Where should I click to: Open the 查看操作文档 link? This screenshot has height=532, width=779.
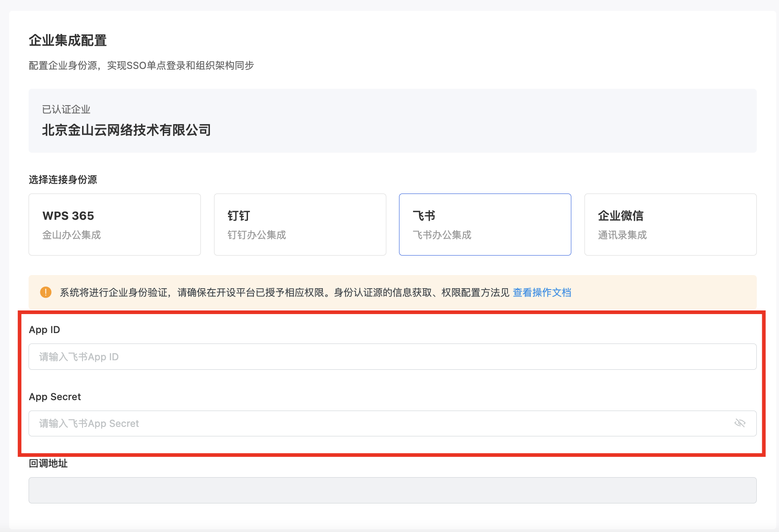542,293
